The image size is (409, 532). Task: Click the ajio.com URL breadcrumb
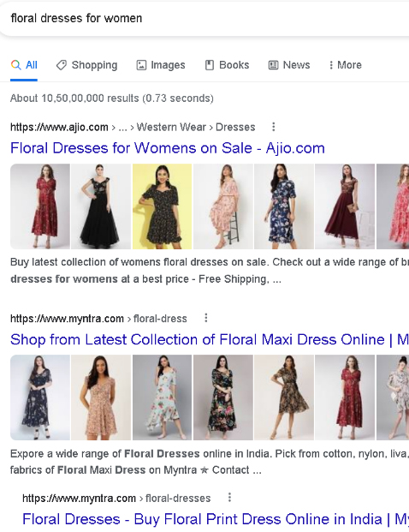click(133, 127)
